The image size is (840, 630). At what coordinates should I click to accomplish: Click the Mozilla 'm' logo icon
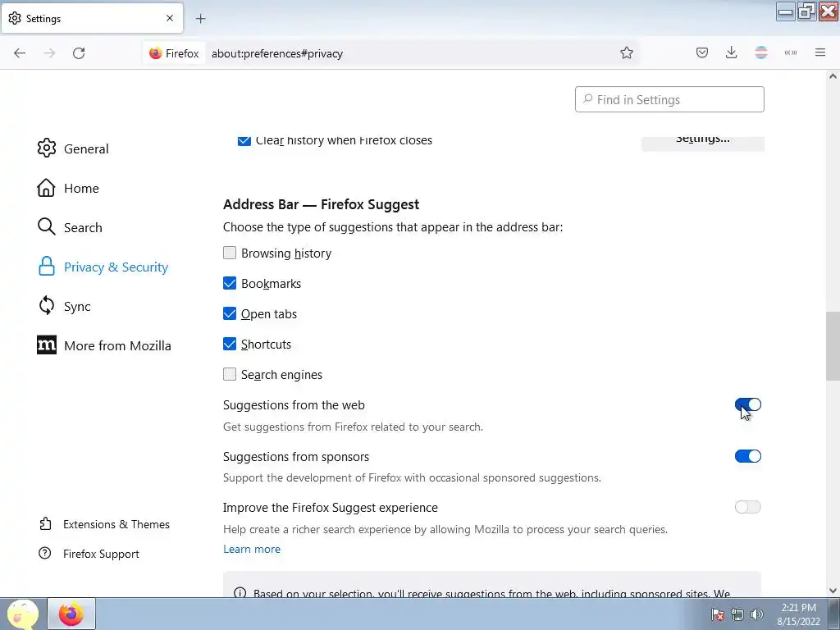[x=47, y=345]
